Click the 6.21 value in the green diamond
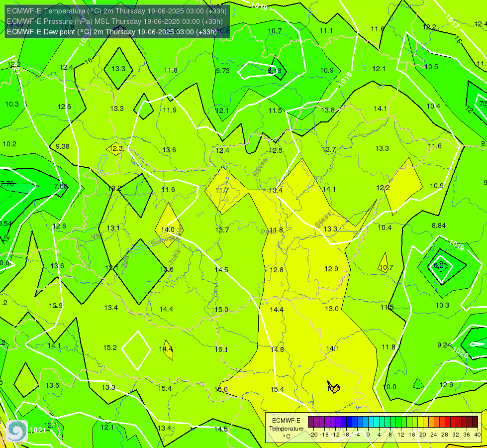Viewport: 487px width, 448px height. pos(441,265)
